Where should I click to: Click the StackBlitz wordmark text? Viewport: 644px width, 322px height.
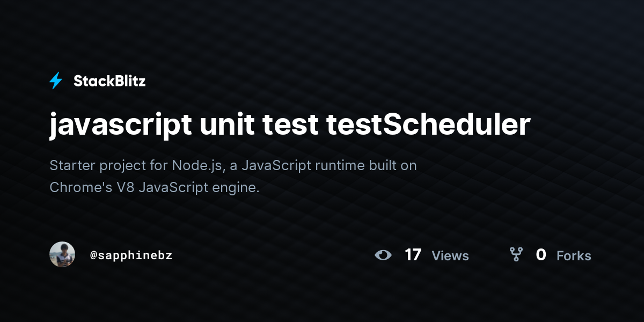[x=109, y=81]
